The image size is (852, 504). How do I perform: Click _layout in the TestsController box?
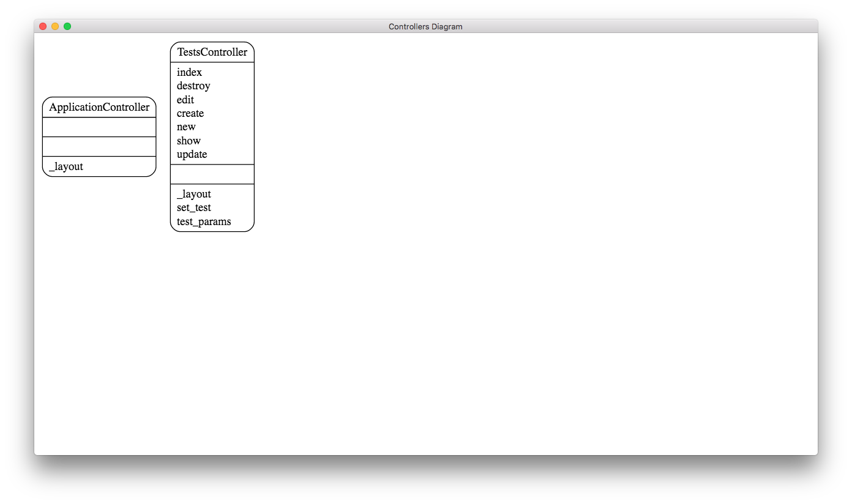[194, 194]
